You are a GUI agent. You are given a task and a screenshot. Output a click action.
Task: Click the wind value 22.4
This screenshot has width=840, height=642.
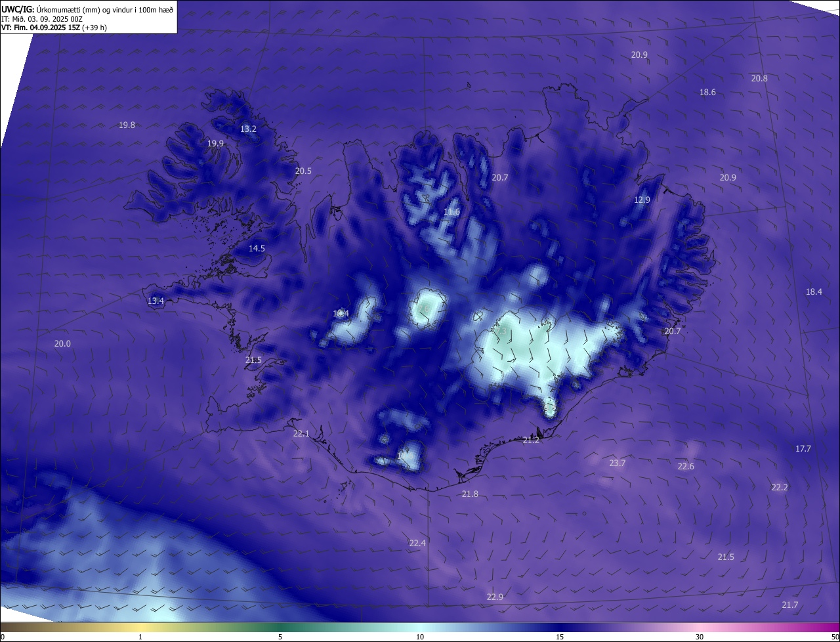[x=417, y=544]
